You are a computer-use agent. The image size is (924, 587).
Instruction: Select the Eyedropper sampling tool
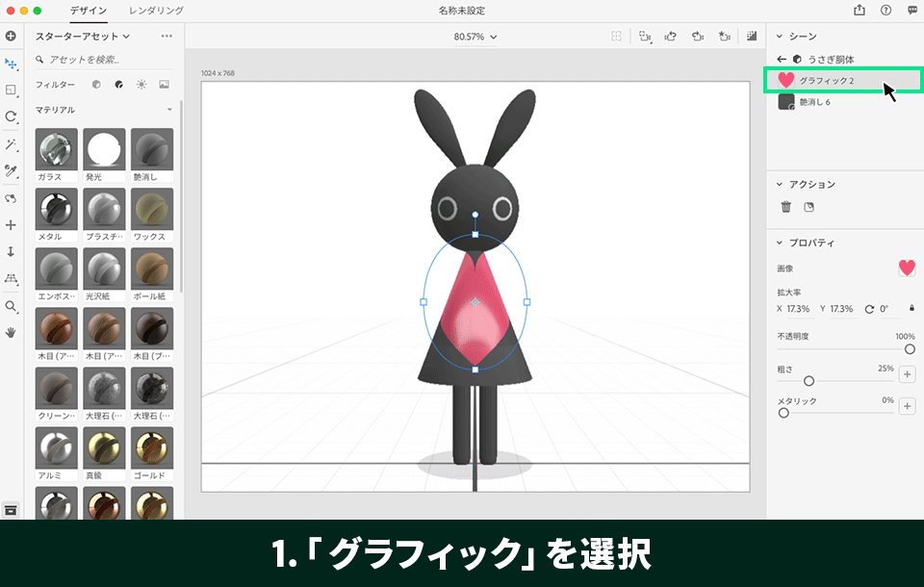(x=13, y=169)
